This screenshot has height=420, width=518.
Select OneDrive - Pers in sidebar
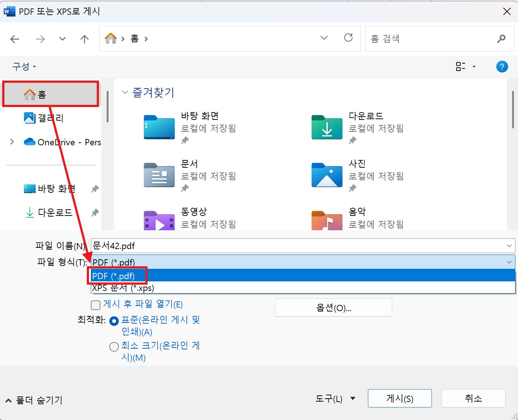63,142
